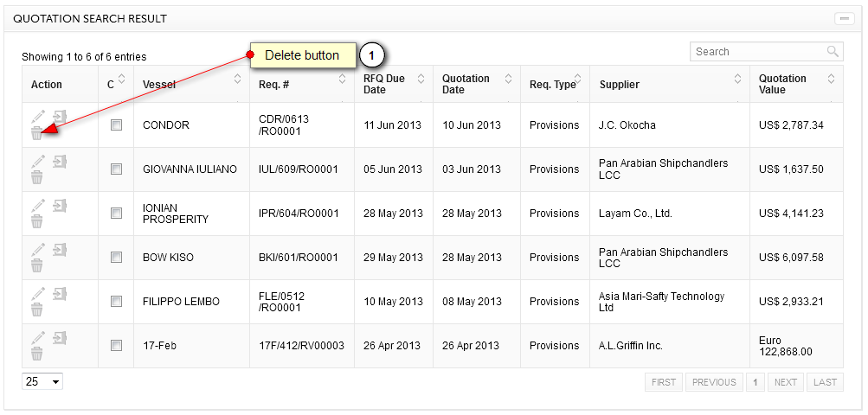Viewport: 868px width, 415px height.
Task: Select the BOW KISO row checkbox
Action: tap(116, 258)
